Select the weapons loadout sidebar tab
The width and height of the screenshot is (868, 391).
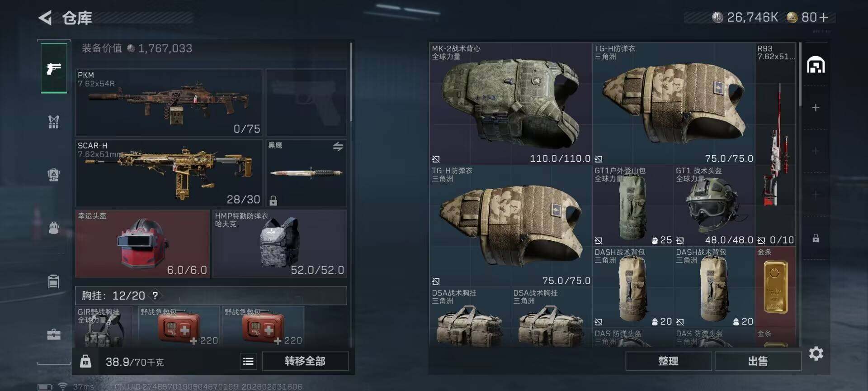click(x=54, y=68)
